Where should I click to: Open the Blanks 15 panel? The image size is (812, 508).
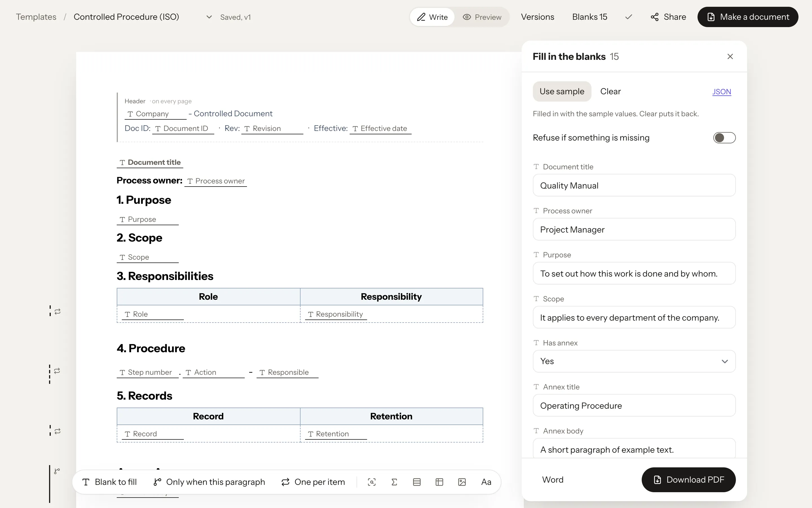coord(590,17)
